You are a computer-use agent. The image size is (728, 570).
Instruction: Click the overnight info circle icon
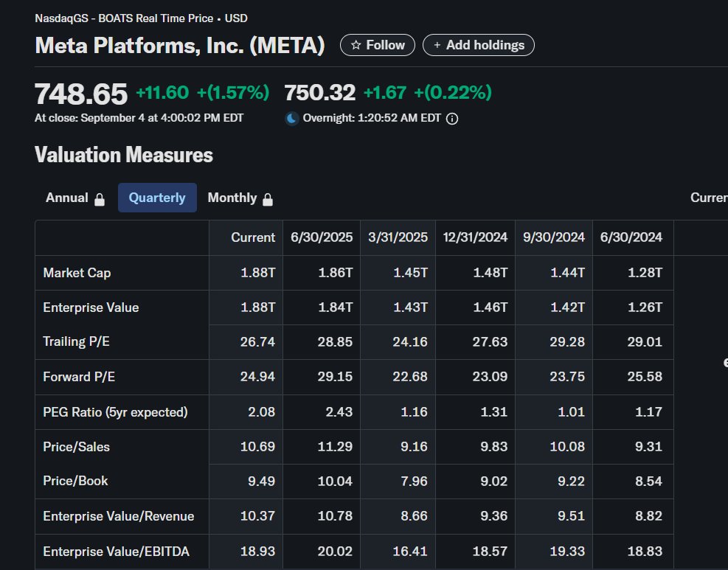tap(451, 119)
